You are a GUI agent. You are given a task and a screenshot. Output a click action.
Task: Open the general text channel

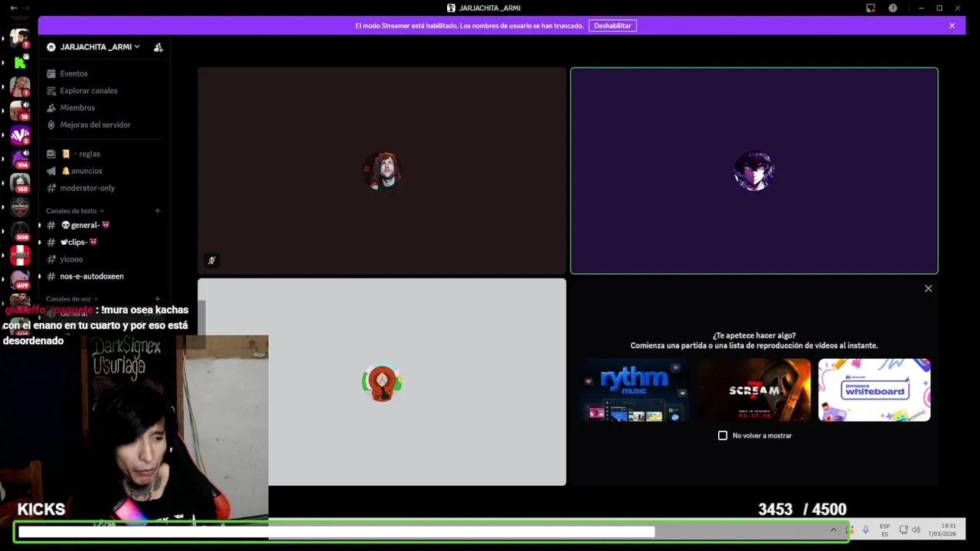(85, 225)
